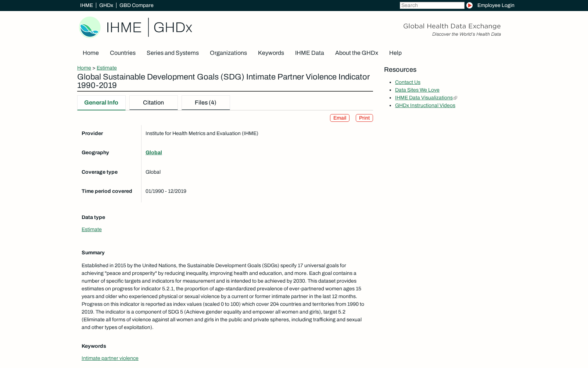
Task: Click the Resources heading
Action: point(400,70)
